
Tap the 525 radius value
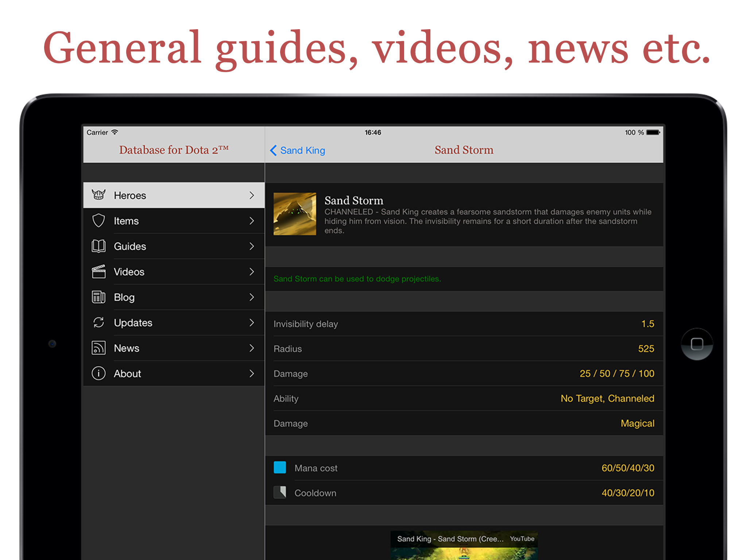pyautogui.click(x=646, y=349)
